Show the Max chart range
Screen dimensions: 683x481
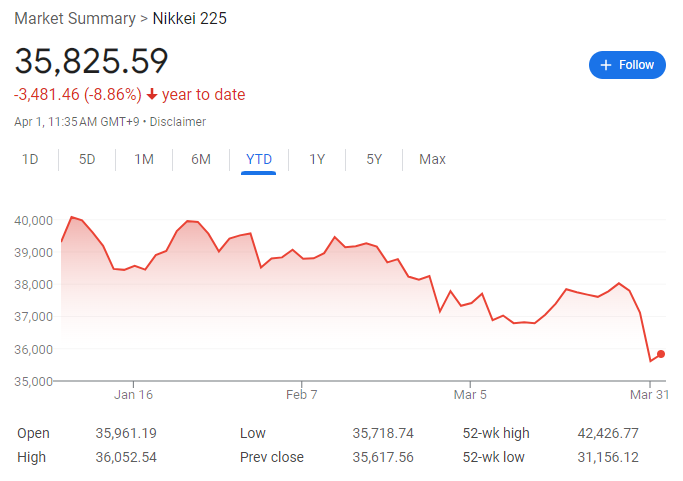click(x=432, y=159)
